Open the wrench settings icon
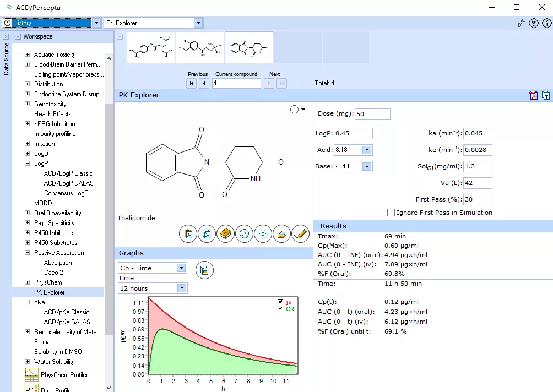Image resolution: width=553 pixels, height=392 pixels. pyautogui.click(x=521, y=23)
